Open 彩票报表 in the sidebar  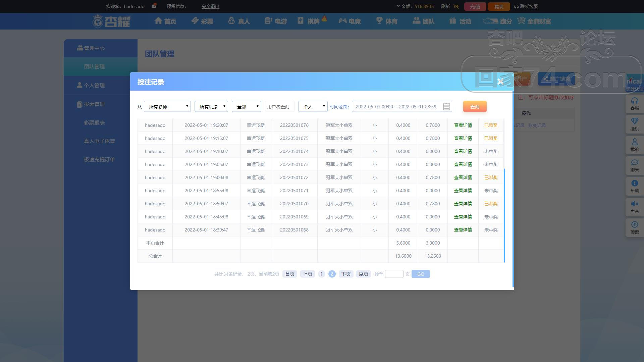pos(94,122)
